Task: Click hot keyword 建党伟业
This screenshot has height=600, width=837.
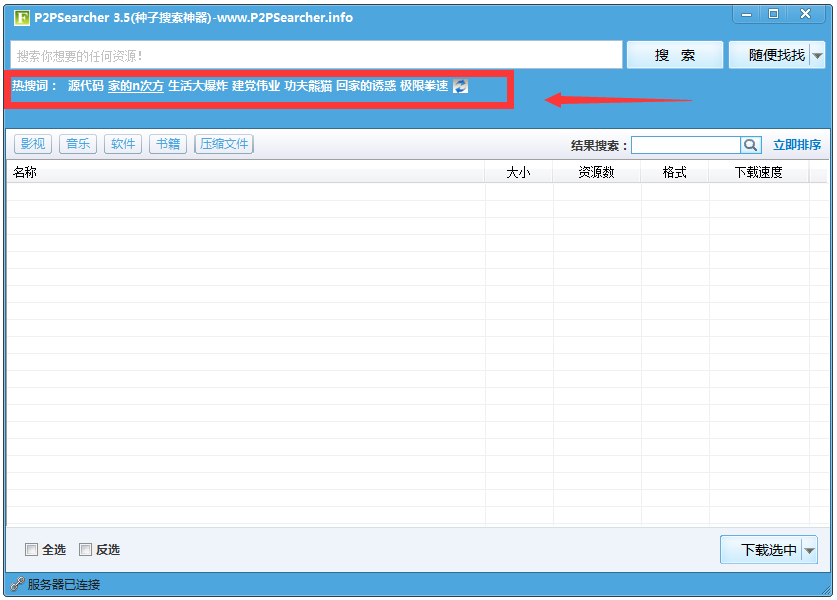Action: [x=256, y=86]
